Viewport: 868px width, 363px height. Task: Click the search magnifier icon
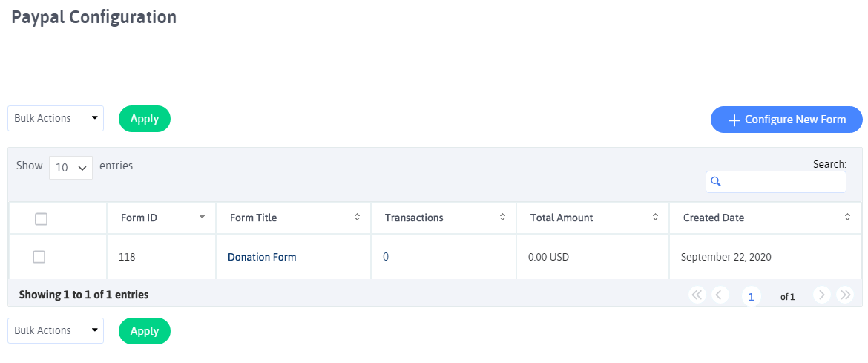[x=715, y=182]
